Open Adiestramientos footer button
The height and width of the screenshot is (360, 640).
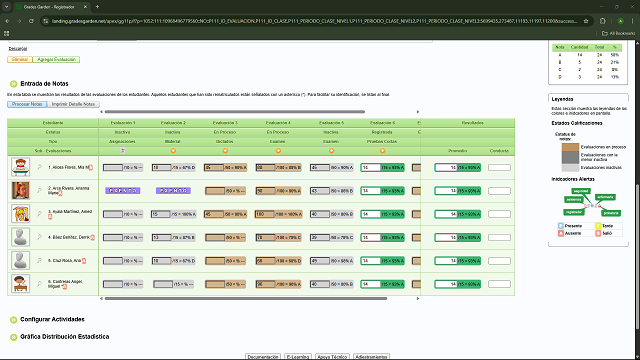371,357
